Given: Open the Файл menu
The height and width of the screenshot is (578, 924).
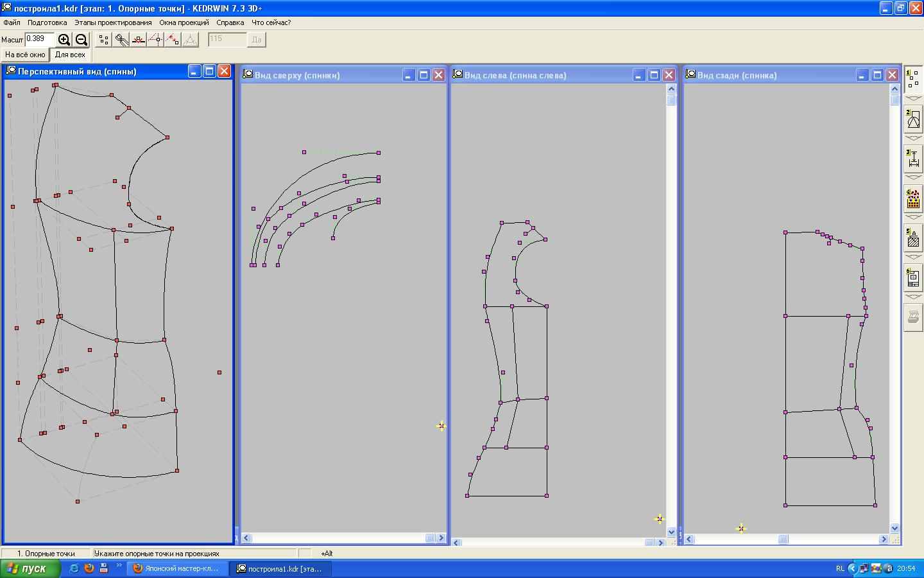Looking at the screenshot, I should 12,22.
